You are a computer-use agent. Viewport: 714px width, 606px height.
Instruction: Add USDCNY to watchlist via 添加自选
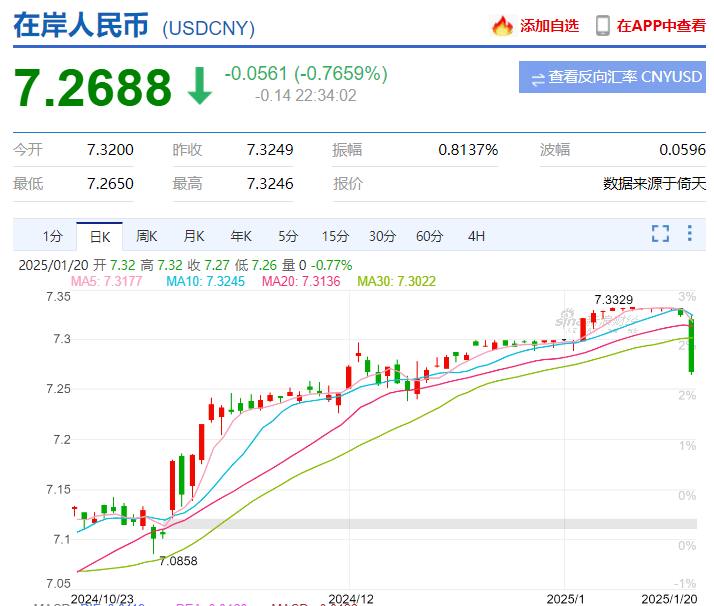coord(549,26)
